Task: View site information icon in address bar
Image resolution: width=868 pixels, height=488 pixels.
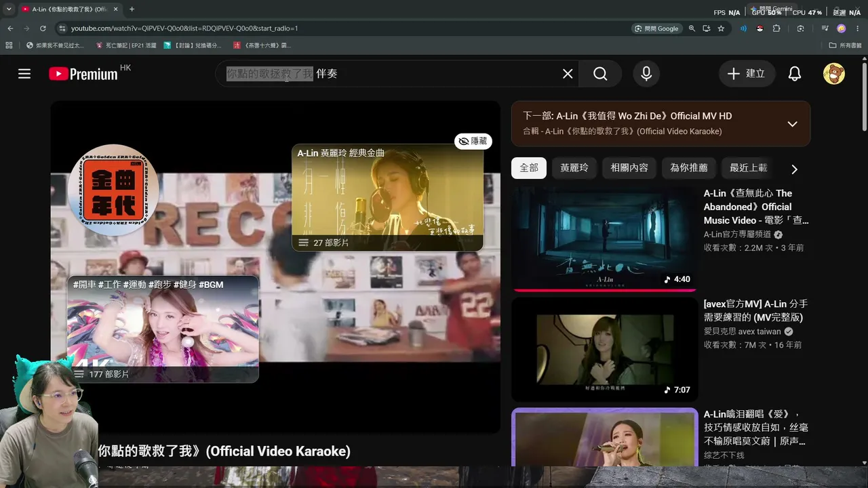Action: click(62, 28)
